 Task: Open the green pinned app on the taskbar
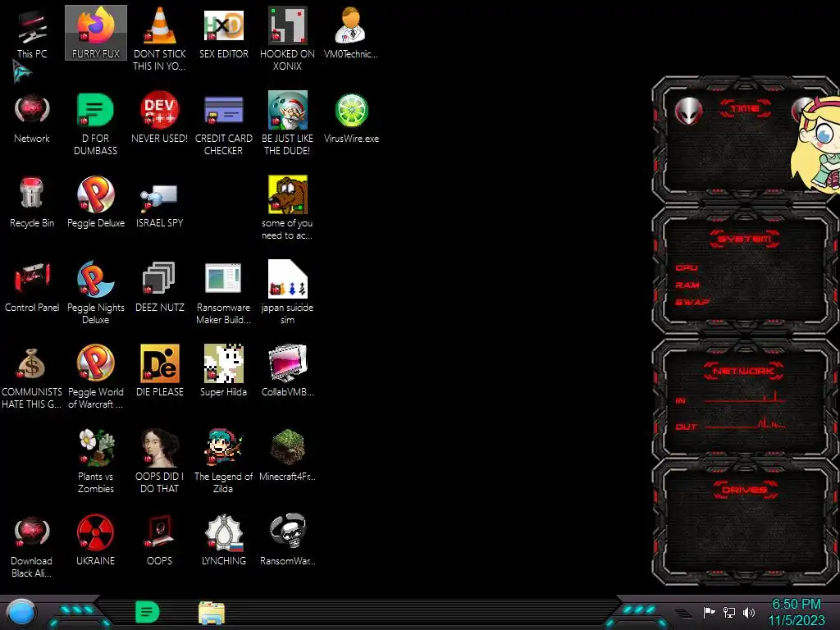click(148, 612)
